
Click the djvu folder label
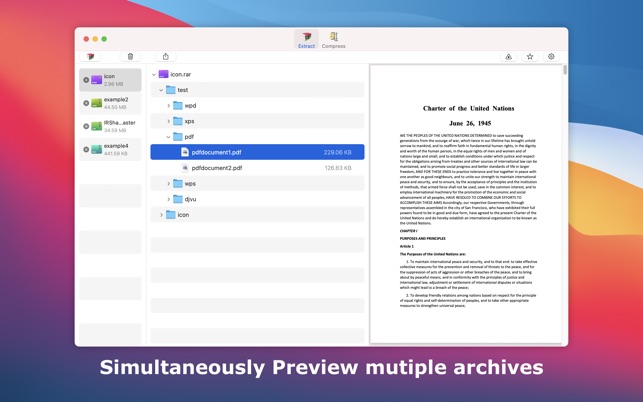pyautogui.click(x=190, y=199)
